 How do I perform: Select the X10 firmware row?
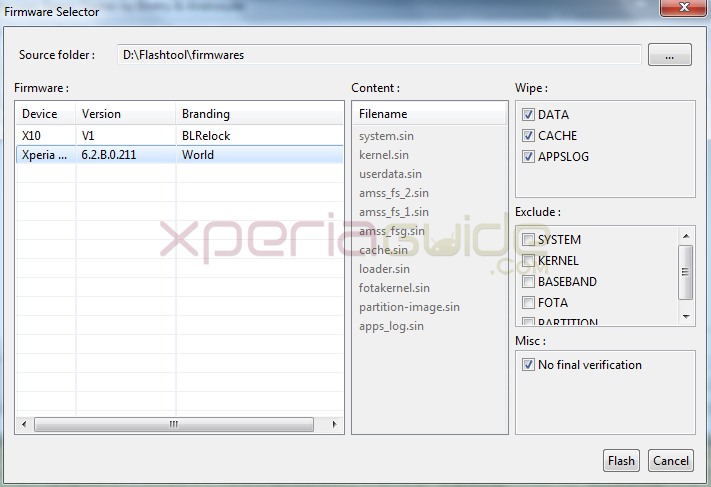coord(180,136)
